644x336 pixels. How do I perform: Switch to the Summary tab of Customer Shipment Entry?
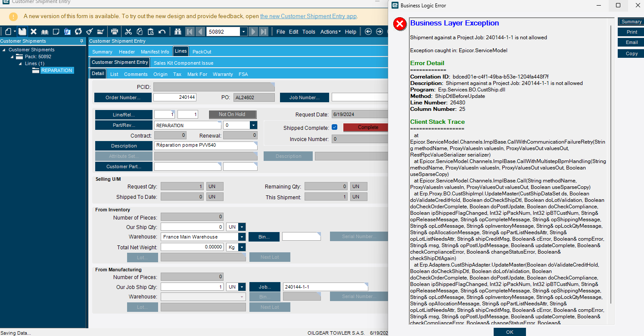(102, 52)
